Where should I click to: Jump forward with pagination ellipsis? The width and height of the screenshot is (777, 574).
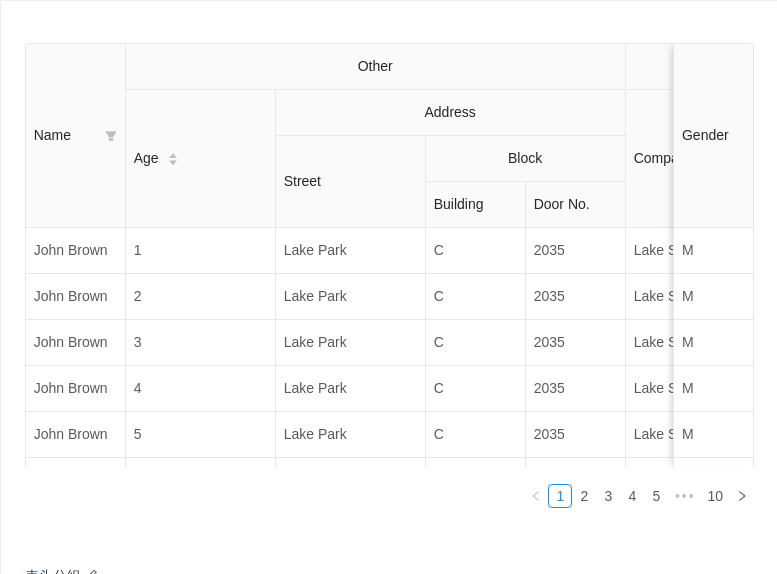click(684, 496)
